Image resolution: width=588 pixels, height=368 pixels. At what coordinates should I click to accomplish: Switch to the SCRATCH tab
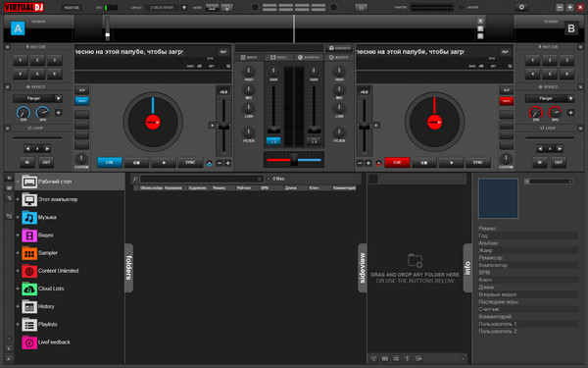[x=309, y=58]
